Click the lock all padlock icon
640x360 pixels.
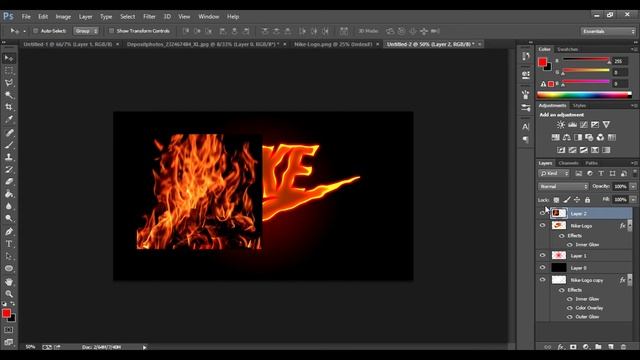(x=587, y=200)
